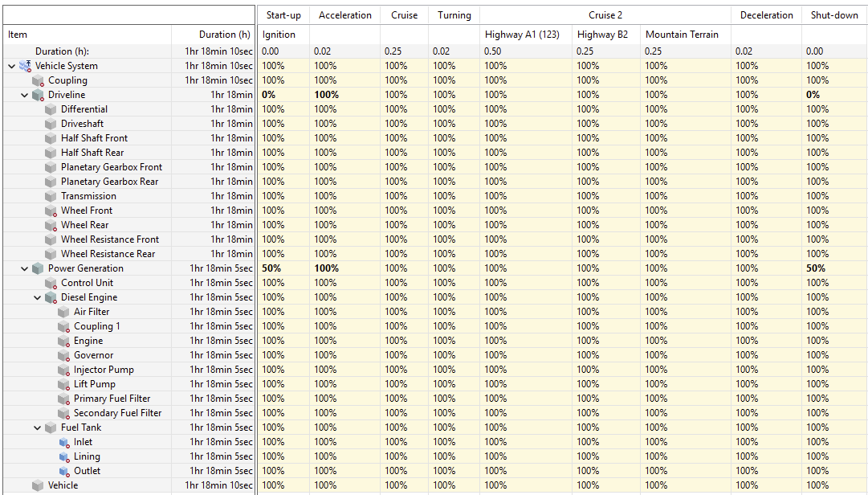Click the Lift Pump icon

point(63,384)
